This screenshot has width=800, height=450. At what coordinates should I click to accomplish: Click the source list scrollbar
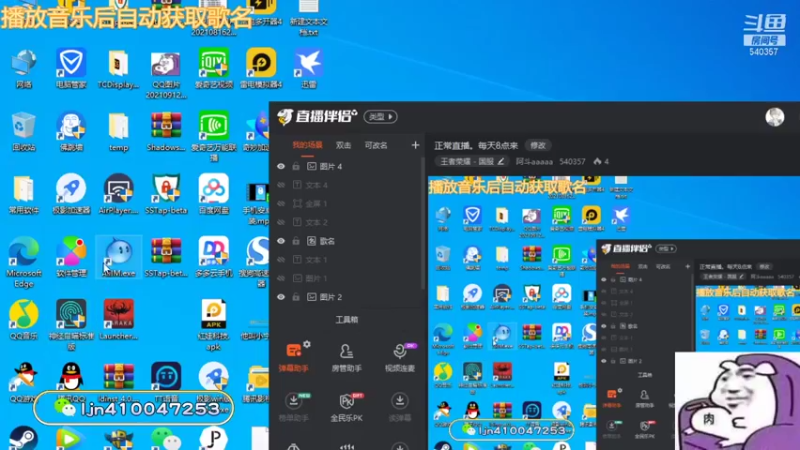click(x=423, y=223)
